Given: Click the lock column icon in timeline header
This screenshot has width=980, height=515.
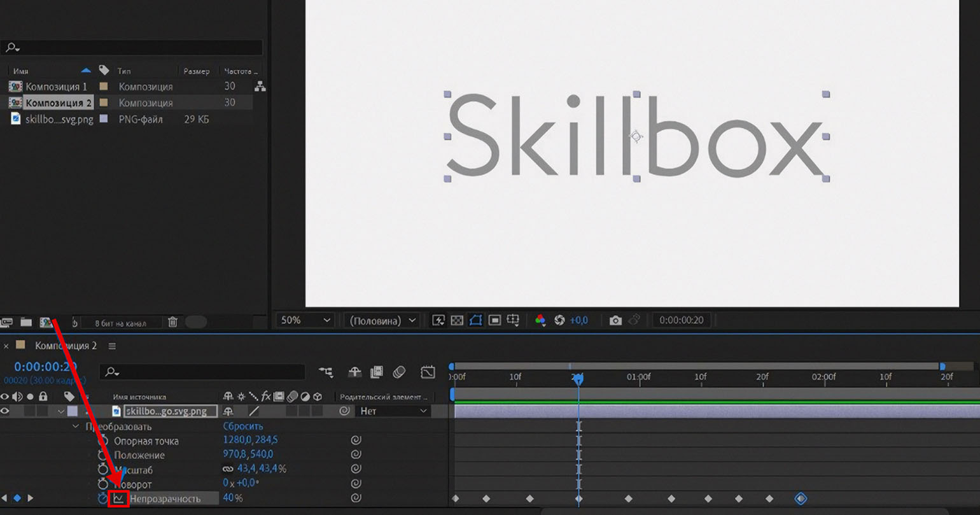Looking at the screenshot, I should [x=43, y=397].
